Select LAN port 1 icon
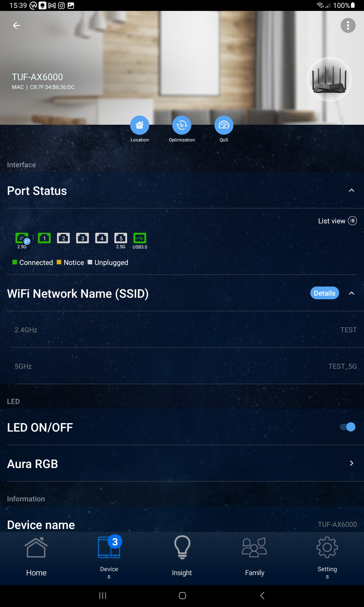 (x=44, y=238)
